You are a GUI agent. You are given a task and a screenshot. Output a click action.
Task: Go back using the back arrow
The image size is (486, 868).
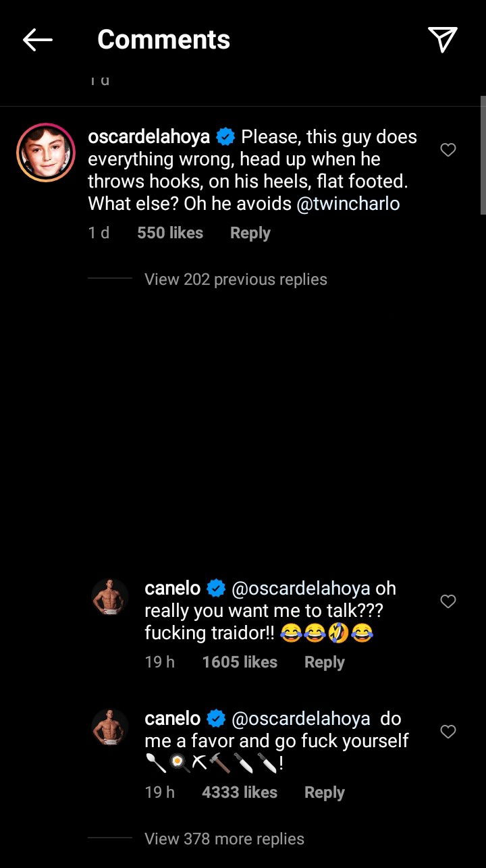coord(38,40)
